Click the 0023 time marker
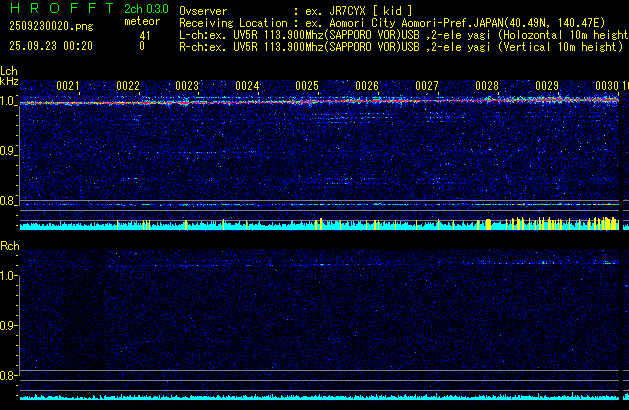 point(187,87)
